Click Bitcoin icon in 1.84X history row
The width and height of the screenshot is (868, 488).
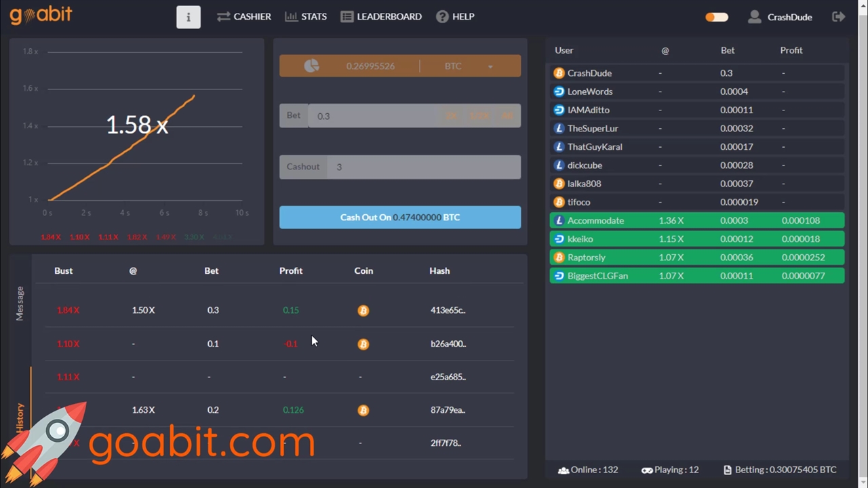(363, 310)
